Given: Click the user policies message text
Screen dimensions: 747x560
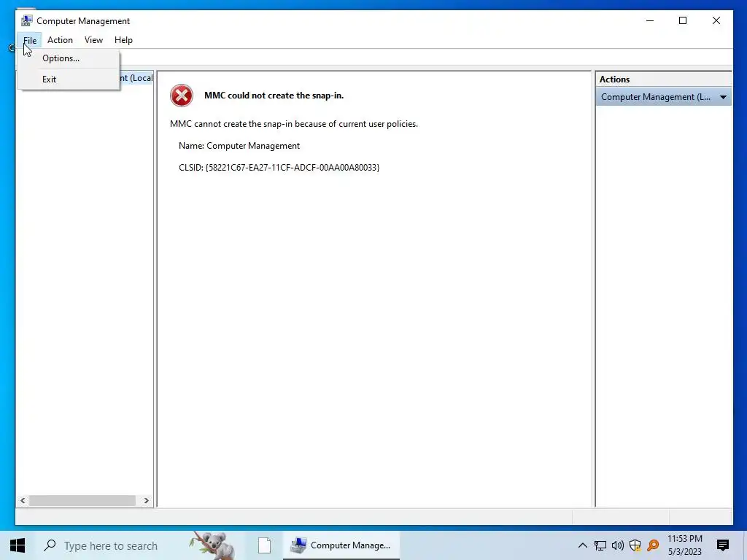Looking at the screenshot, I should point(294,124).
